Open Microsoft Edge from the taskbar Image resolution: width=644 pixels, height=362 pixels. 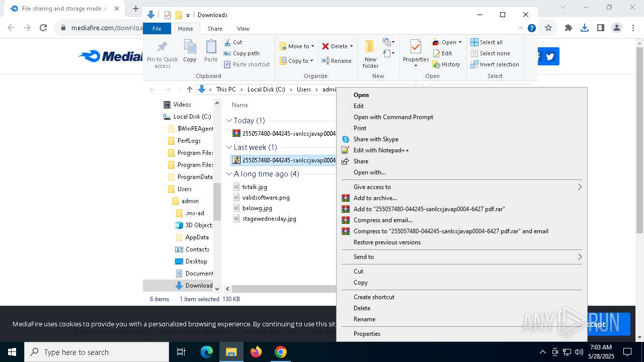coord(207,352)
